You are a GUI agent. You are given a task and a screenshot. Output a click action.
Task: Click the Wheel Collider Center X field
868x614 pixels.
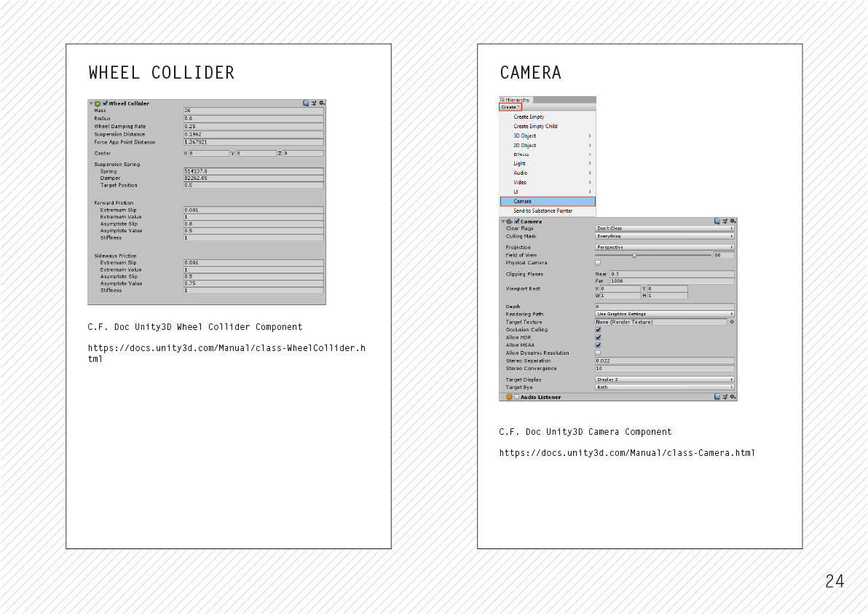coord(209,154)
